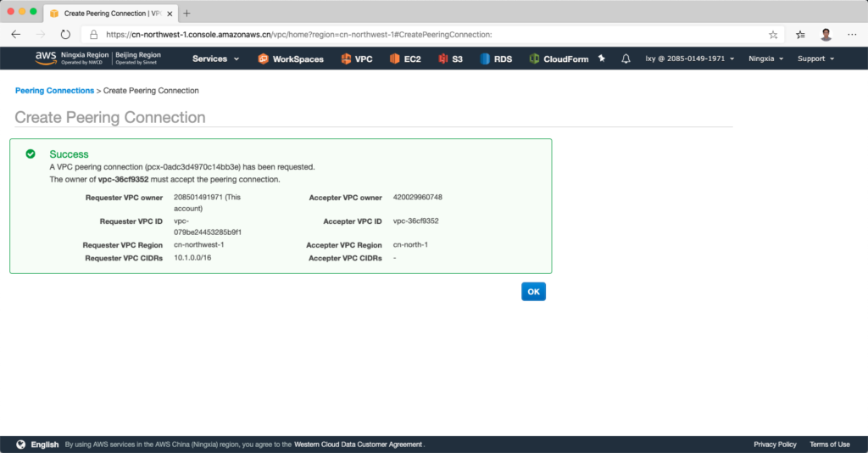Open the S3 service shortcut
The width and height of the screenshot is (868, 453).
450,59
